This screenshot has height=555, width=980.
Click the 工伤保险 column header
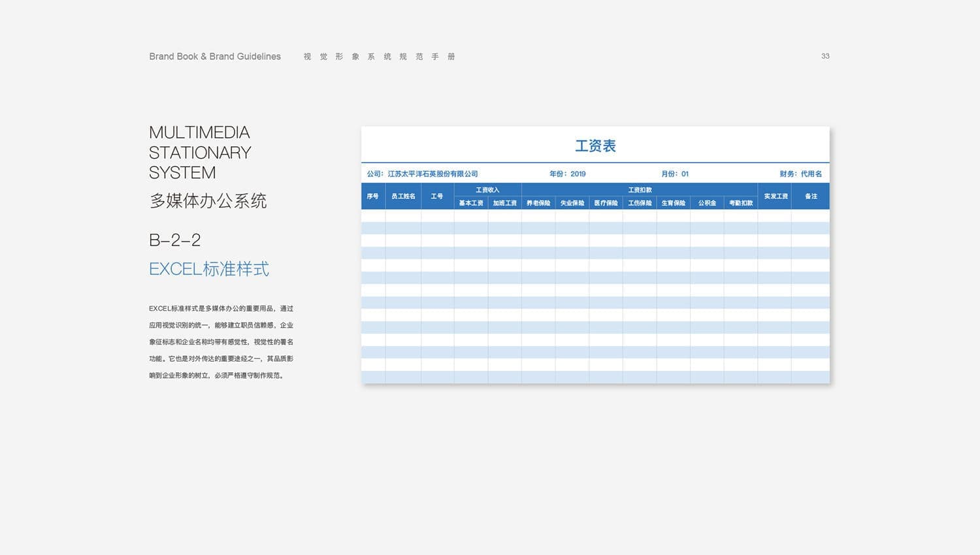tap(640, 203)
